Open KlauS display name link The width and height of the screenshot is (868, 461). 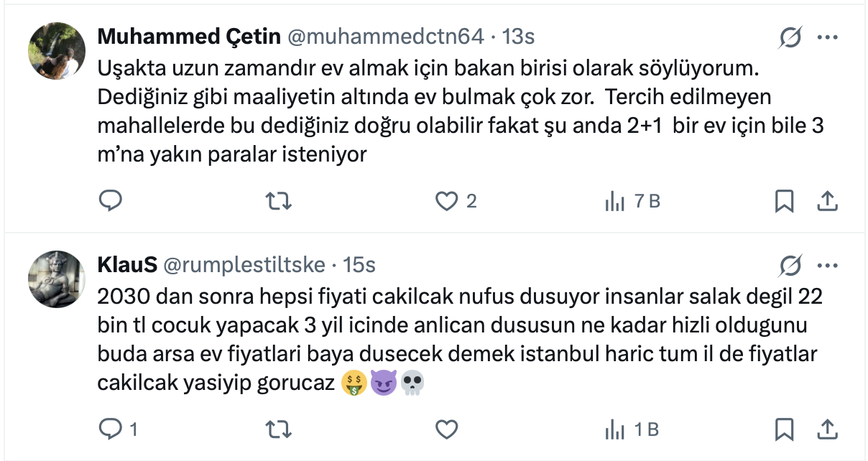[x=127, y=265]
